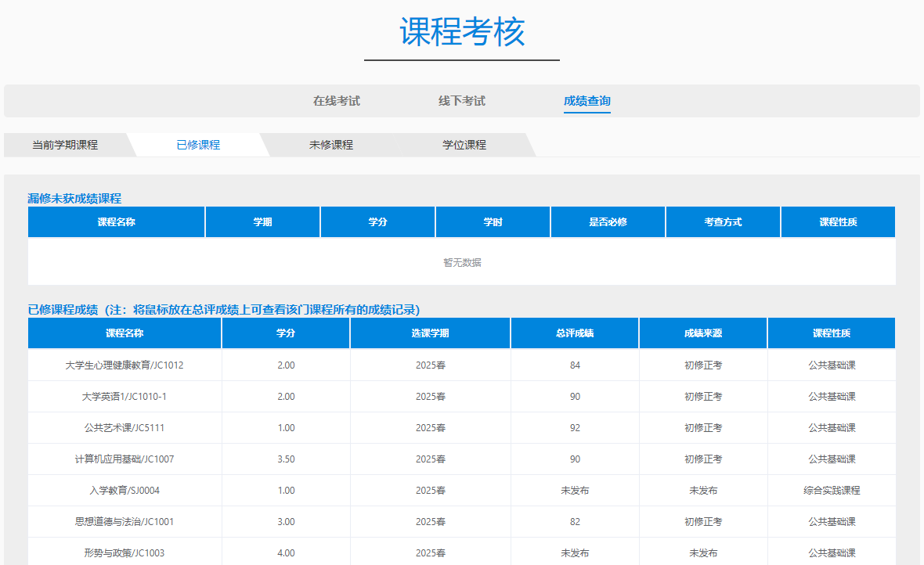
Task: Open the 未修课程 sub-tab
Action: click(x=331, y=145)
